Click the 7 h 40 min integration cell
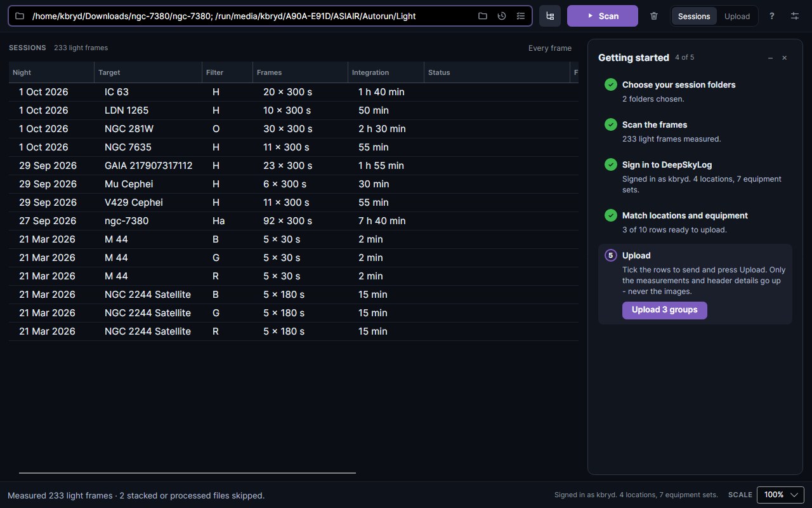812x508 pixels. pos(382,221)
